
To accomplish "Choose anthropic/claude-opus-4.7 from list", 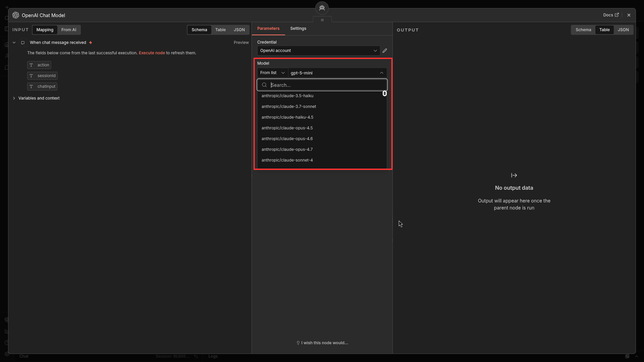I will (x=322, y=149).
